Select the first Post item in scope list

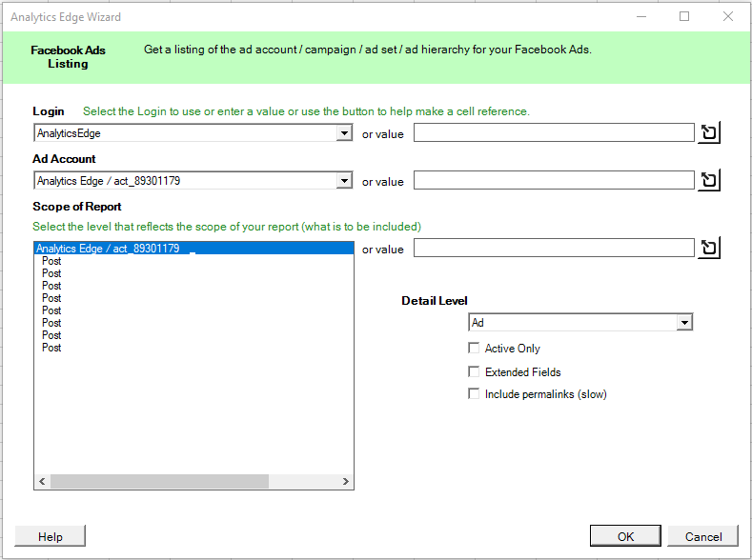coord(51,261)
